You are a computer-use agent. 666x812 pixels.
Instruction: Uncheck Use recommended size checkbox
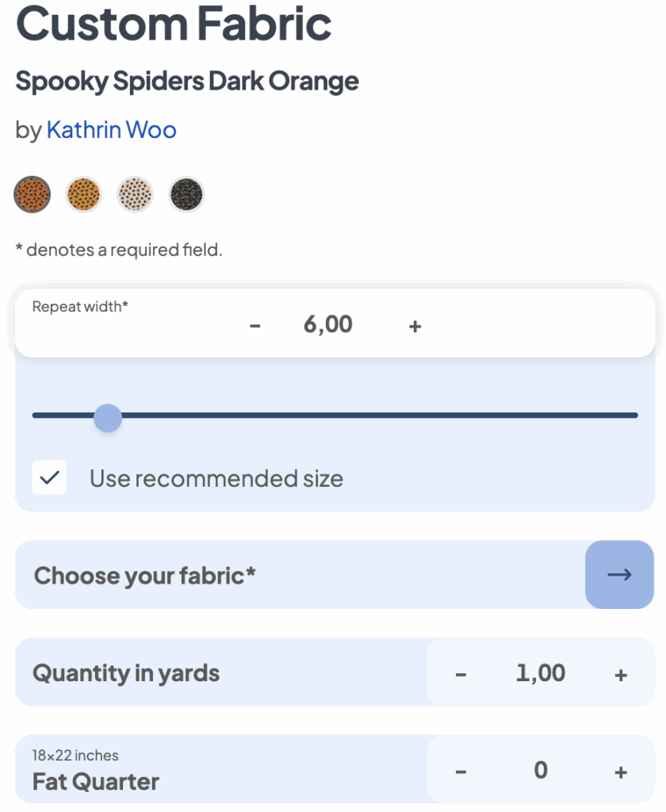[x=49, y=478]
